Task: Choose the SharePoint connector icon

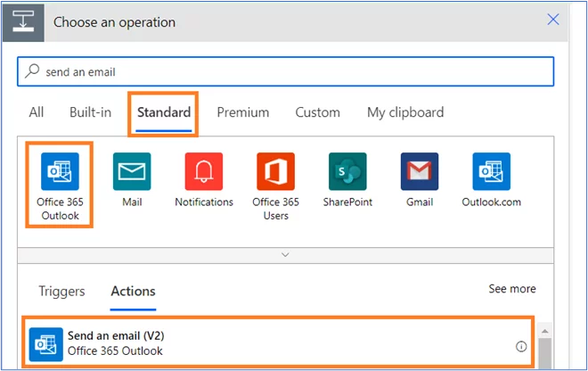Action: tap(347, 171)
